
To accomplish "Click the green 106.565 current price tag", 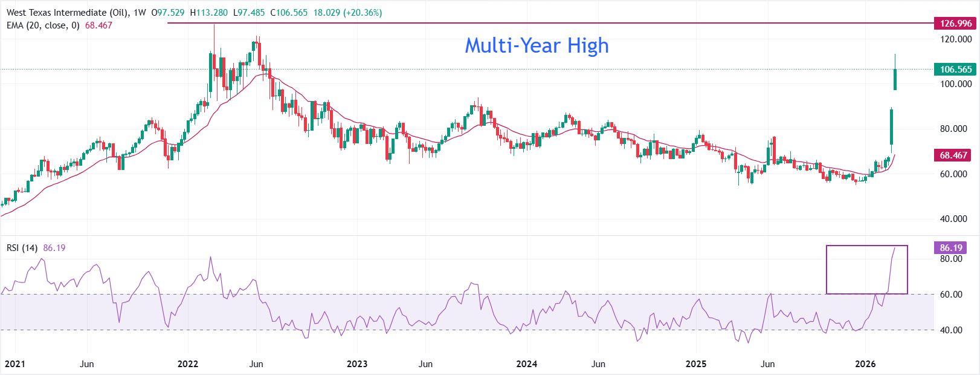I will (956, 70).
